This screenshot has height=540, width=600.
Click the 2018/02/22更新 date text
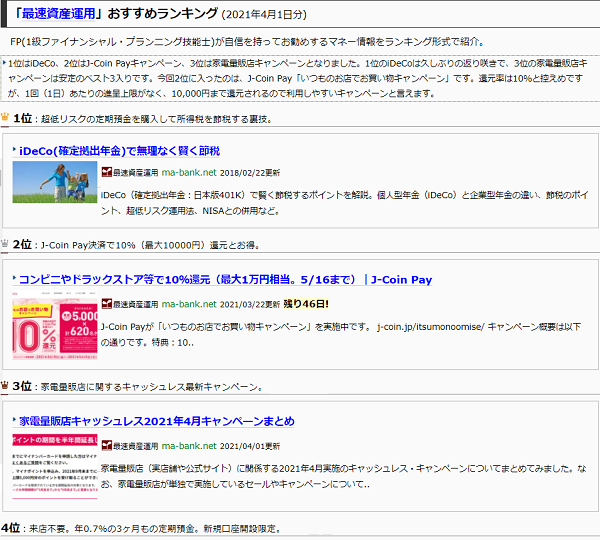click(x=250, y=173)
